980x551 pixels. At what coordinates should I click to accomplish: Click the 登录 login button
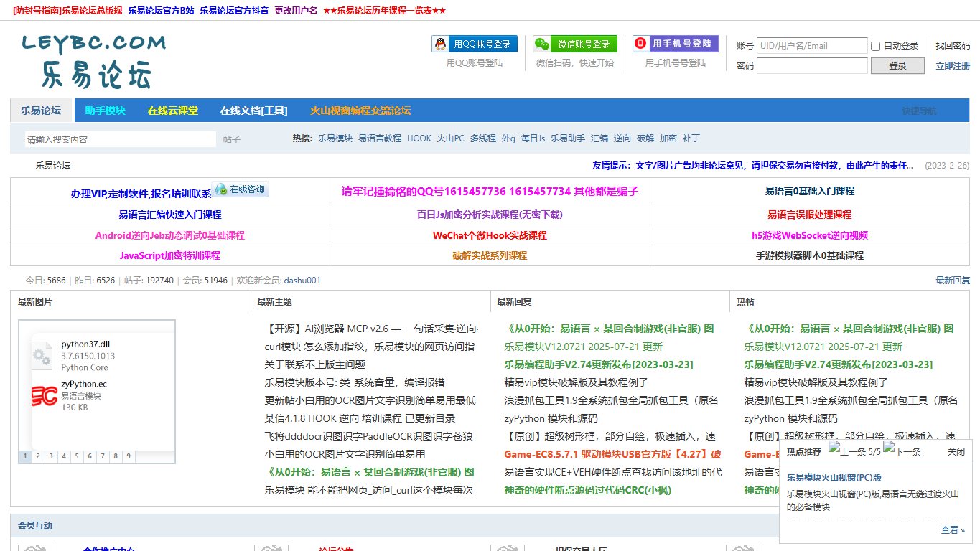pos(897,65)
